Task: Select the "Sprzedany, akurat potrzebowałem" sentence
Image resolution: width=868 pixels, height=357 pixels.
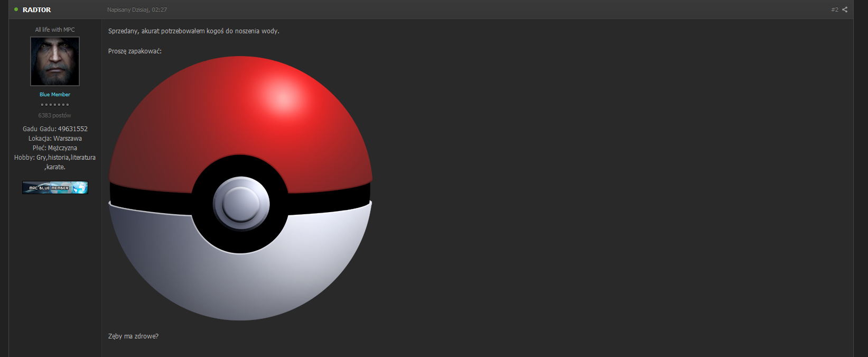Action: (x=194, y=31)
